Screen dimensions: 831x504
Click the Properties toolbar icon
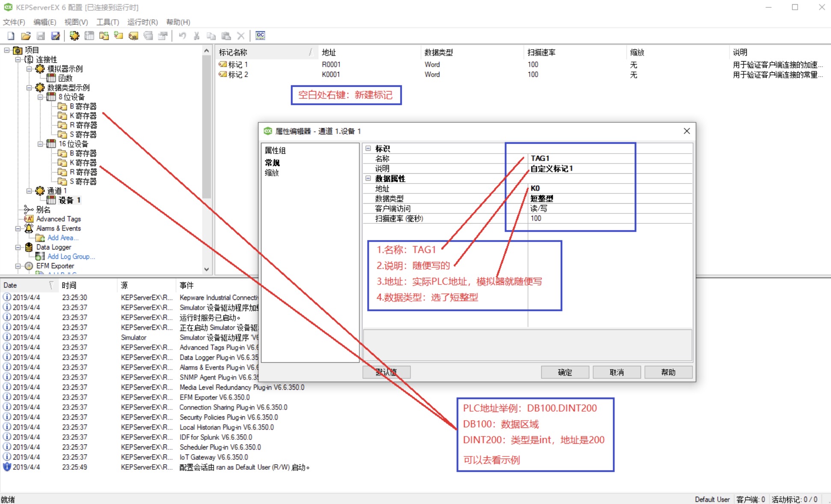[163, 36]
